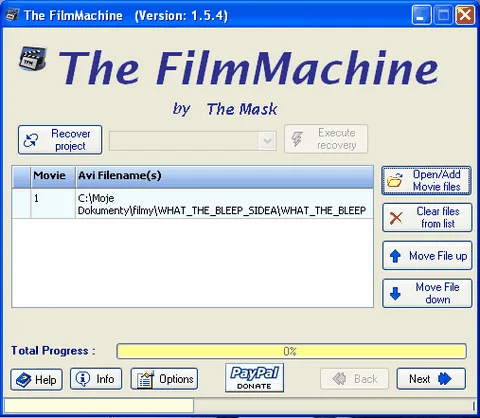Click the window's disabled maximize button
The width and height of the screenshot is (480, 418).
tap(443, 15)
